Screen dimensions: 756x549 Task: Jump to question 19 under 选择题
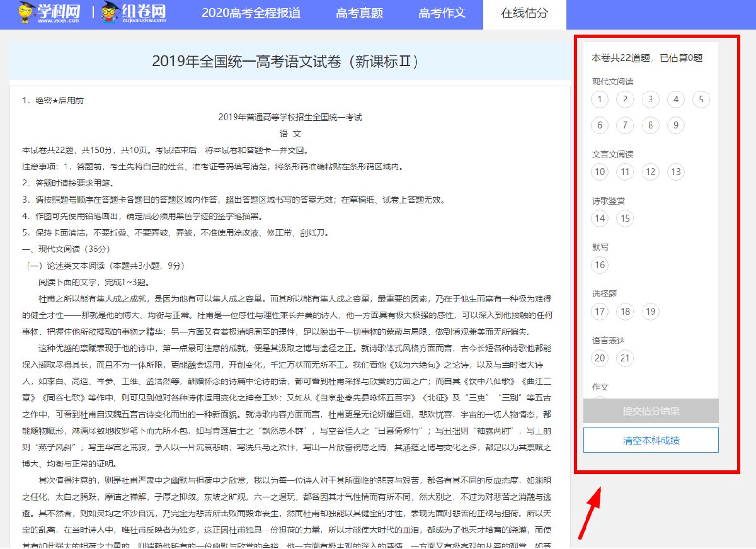[x=650, y=312]
